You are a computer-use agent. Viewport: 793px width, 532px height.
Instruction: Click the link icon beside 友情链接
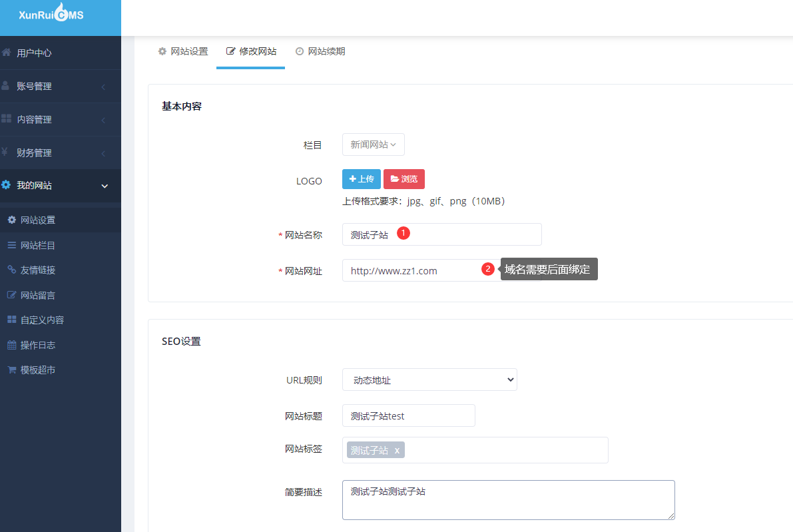[11, 270]
